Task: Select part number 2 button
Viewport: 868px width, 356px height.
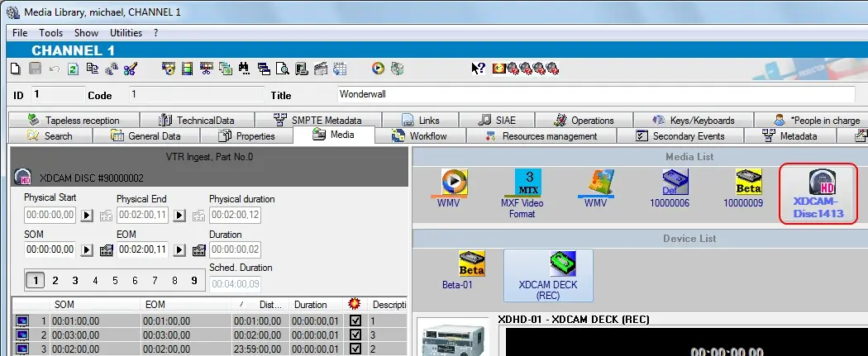Action: [55, 281]
